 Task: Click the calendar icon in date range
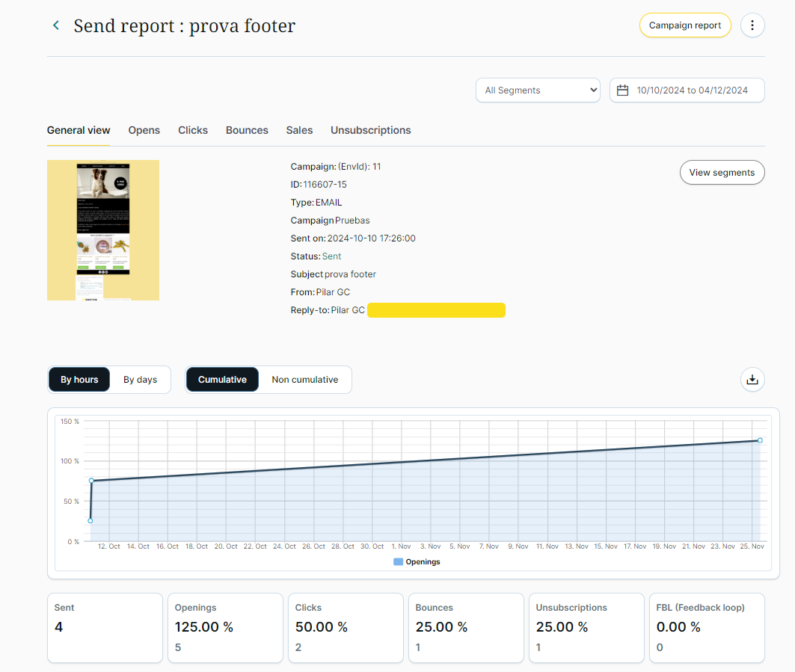click(x=622, y=90)
